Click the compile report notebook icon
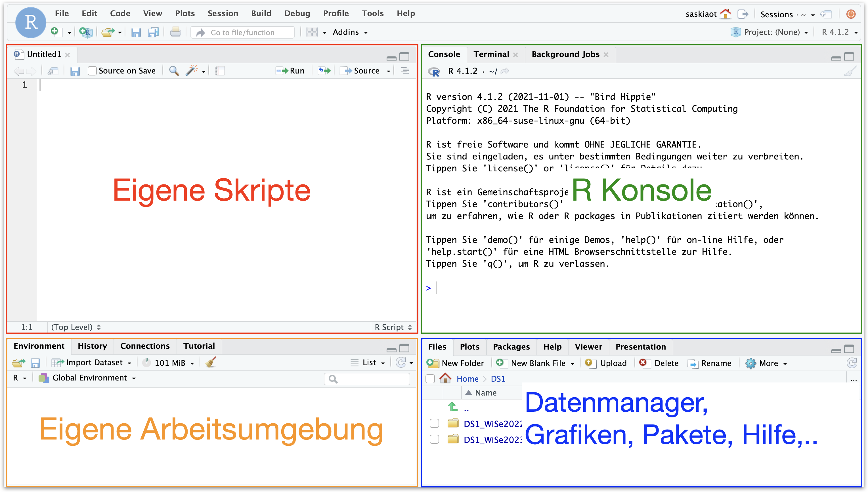Screen dimensions: 868x492 coord(220,71)
